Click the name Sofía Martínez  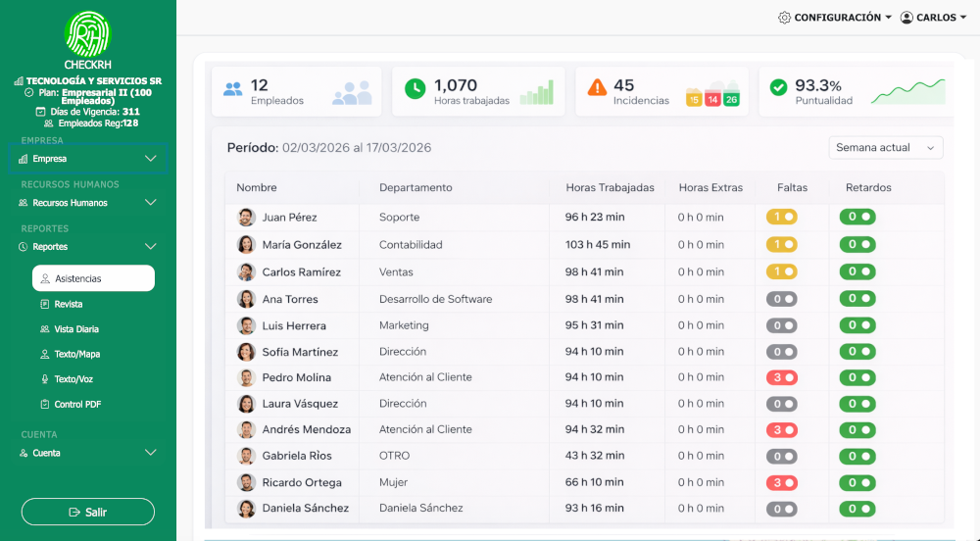300,352
